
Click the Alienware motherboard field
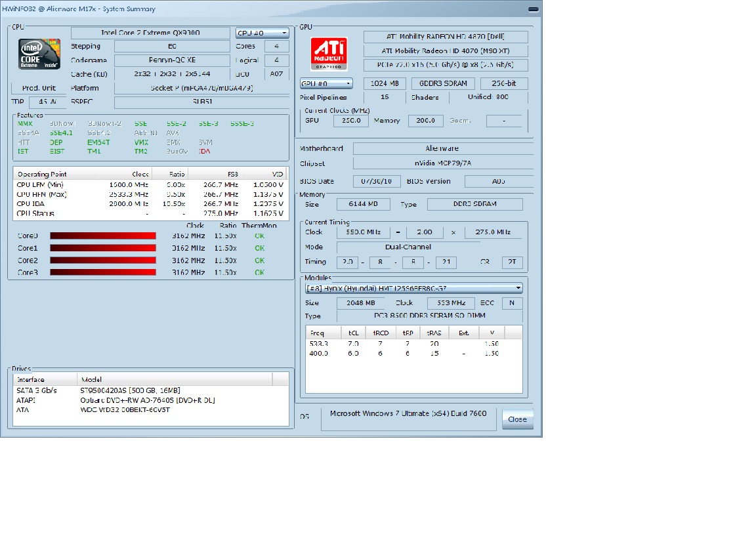(442, 148)
